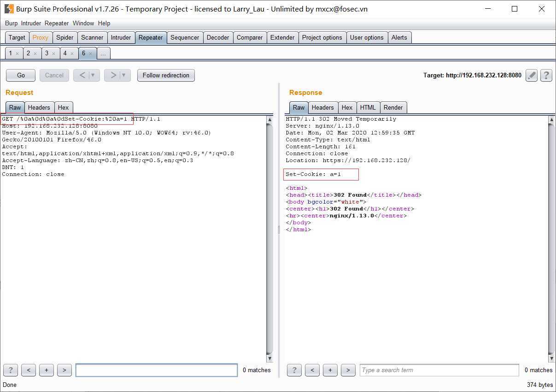Viewport: 556px width, 392px height.
Task: Click the Cancel button
Action: (54, 75)
